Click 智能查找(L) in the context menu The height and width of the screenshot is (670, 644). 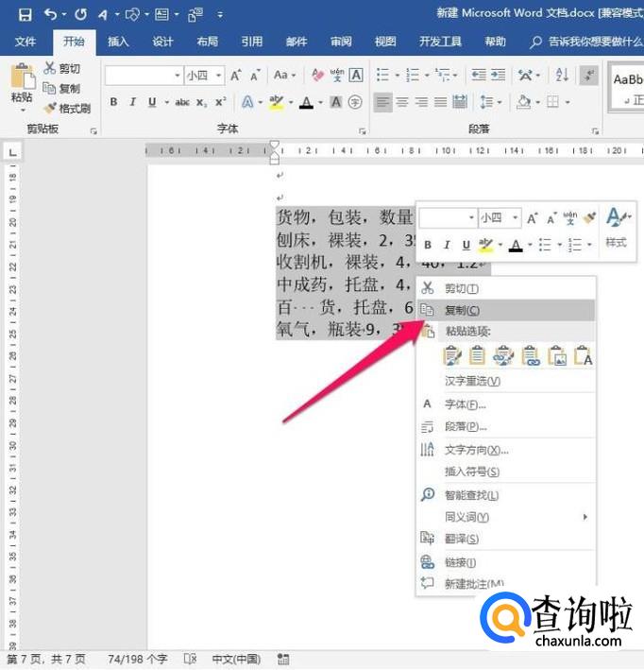tap(505, 495)
